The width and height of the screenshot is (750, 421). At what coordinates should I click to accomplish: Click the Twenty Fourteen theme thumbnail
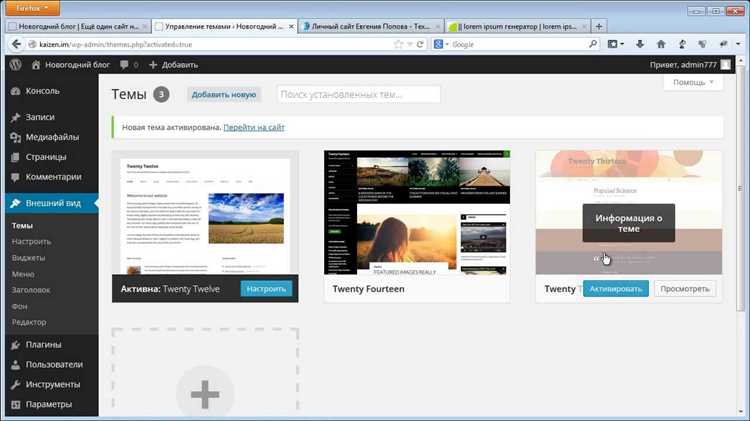point(417,212)
